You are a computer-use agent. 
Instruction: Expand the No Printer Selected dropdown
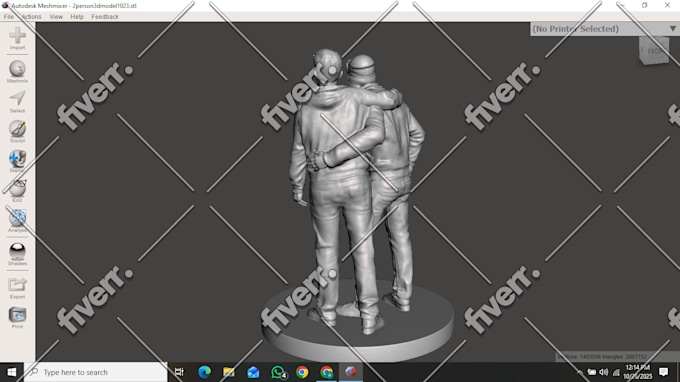605,29
